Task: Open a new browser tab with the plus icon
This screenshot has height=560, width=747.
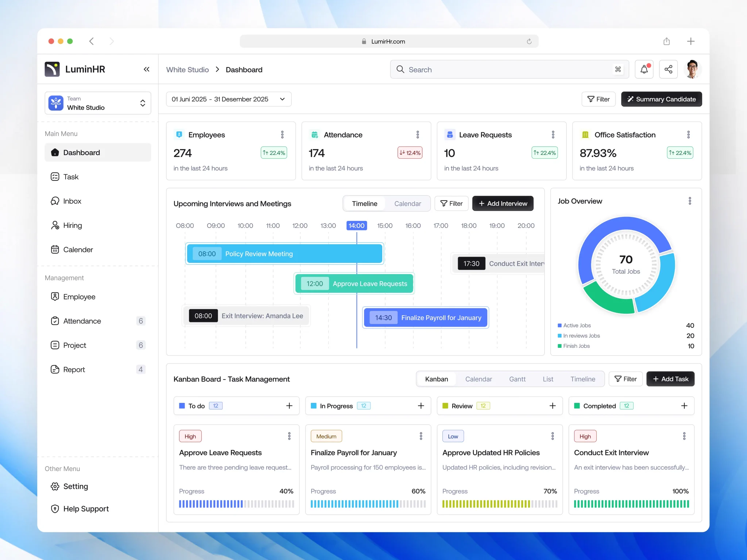Action: click(x=691, y=41)
